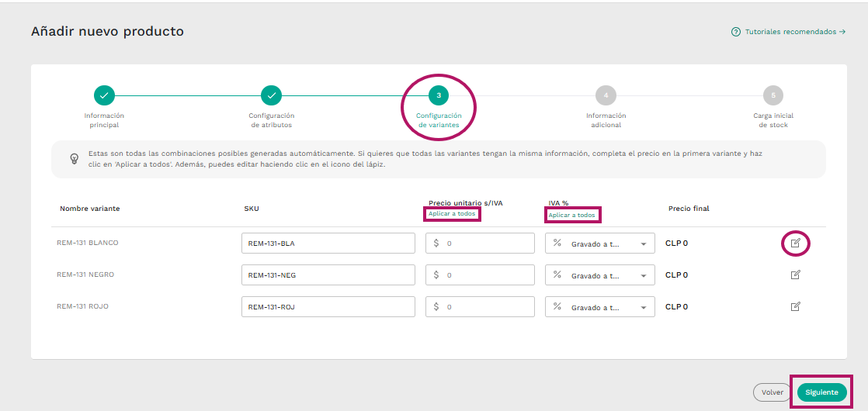Focus the SKU field REM-131-ROJ
Viewport: 868px width, 411px height.
coord(328,306)
